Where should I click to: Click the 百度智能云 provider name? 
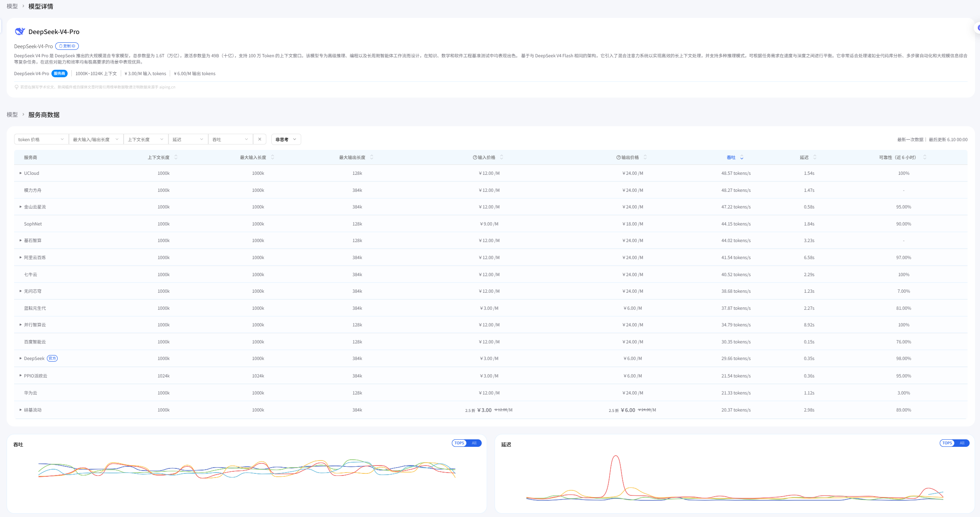coord(35,342)
